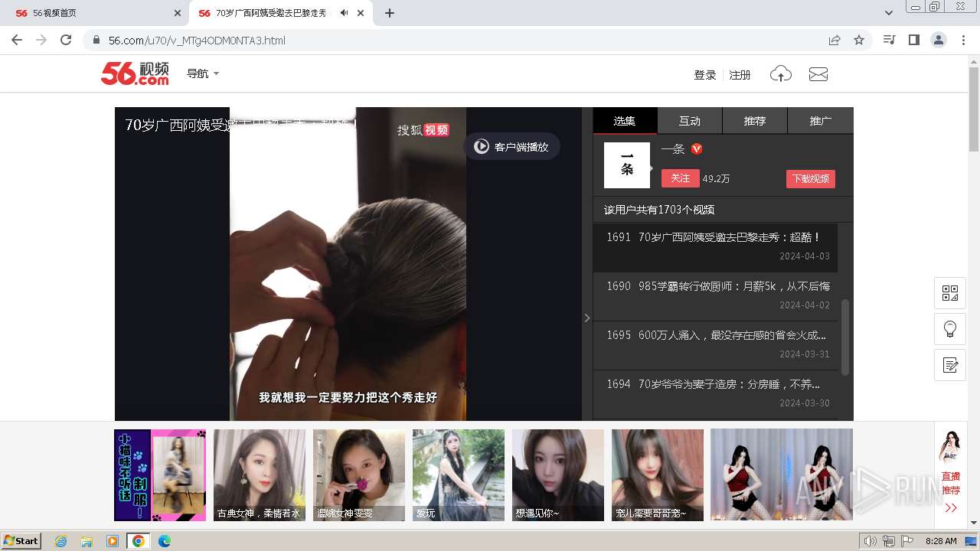
Task: Click the playlist panel scrollbar
Action: (845, 337)
